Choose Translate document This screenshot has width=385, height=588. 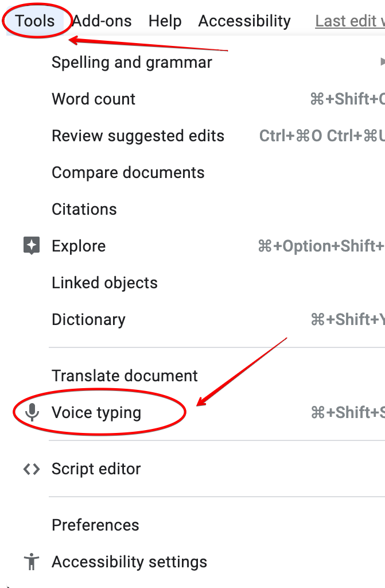click(125, 376)
